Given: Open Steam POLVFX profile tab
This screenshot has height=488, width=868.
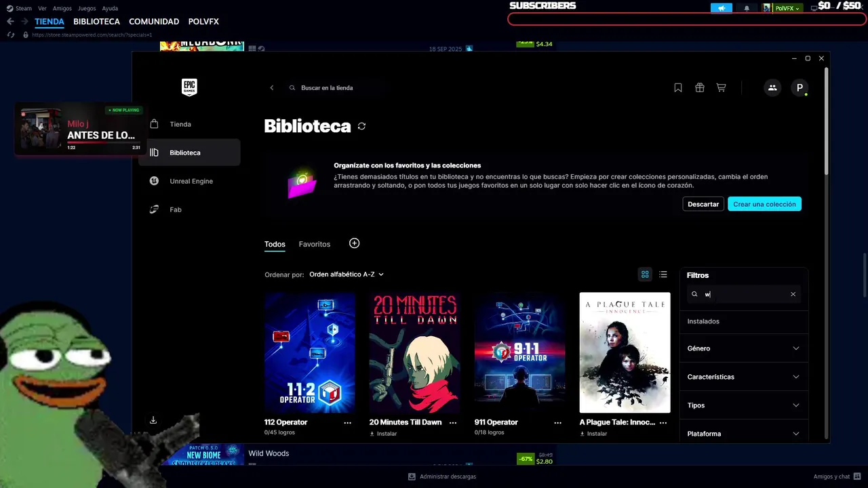Looking at the screenshot, I should [203, 22].
